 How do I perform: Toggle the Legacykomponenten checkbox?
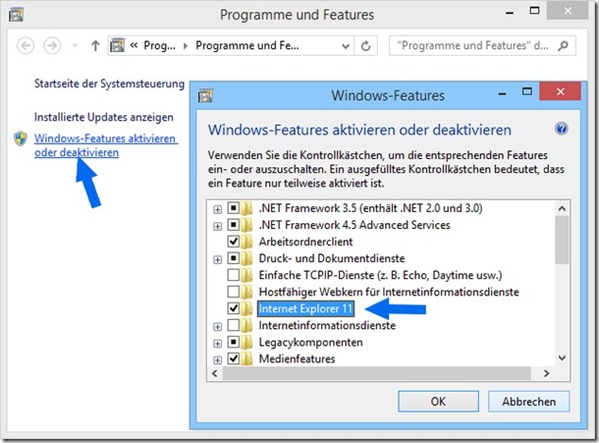pyautogui.click(x=233, y=342)
